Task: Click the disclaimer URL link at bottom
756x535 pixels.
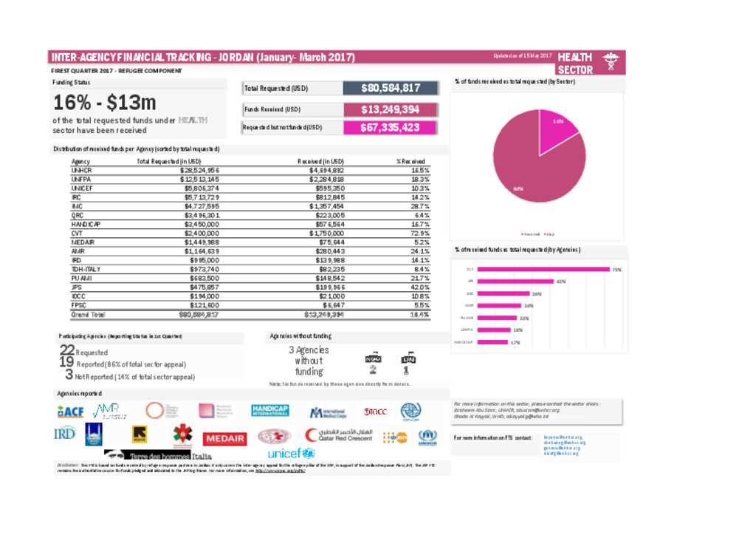Action: [x=280, y=471]
